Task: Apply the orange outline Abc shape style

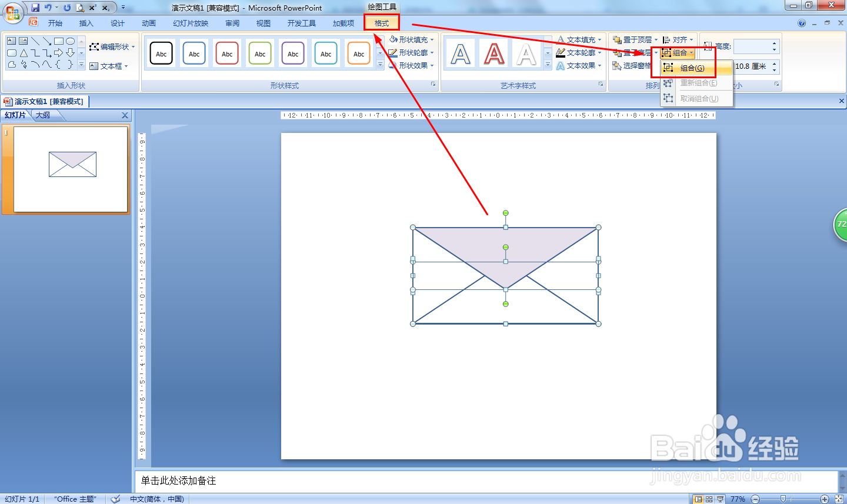Action: tap(359, 53)
